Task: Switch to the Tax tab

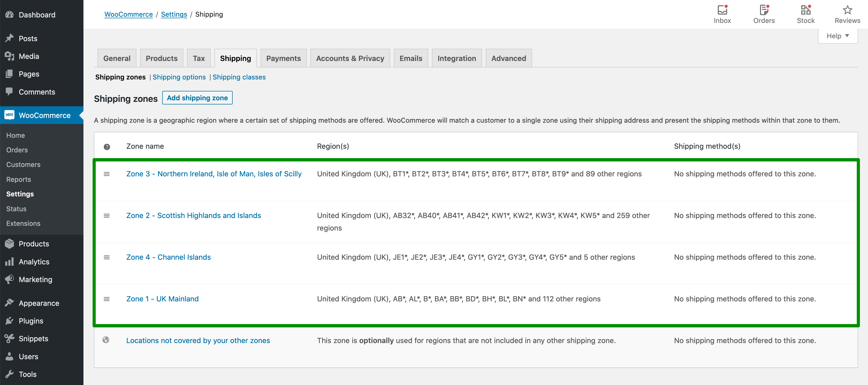Action: coord(199,58)
